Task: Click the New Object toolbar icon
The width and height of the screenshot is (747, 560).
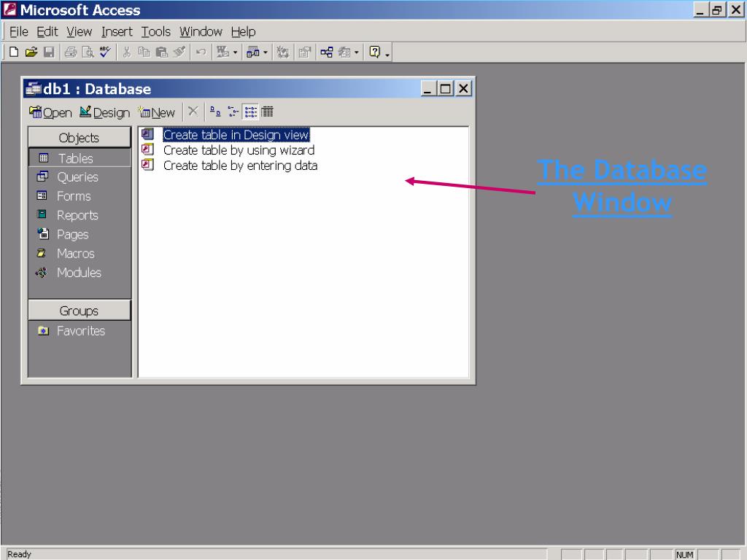Action: click(x=344, y=52)
